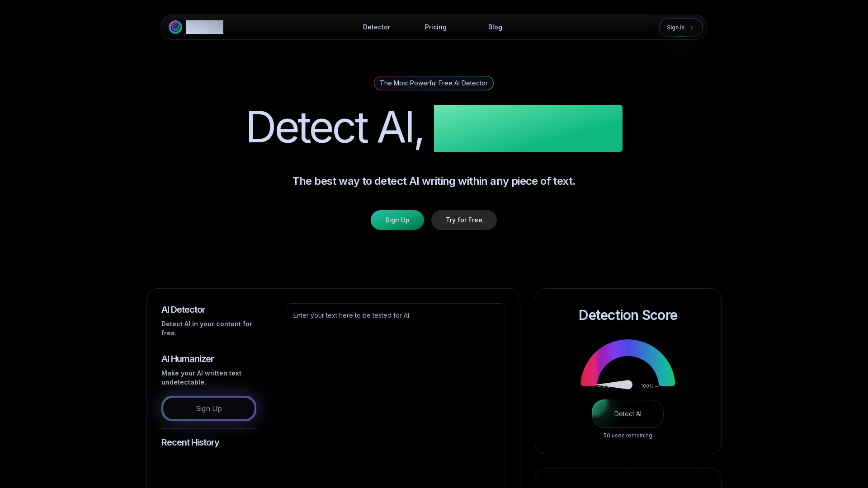Screen dimensions: 868x488
Task: Open the Detector page from the navbar
Action: pyautogui.click(x=377, y=27)
